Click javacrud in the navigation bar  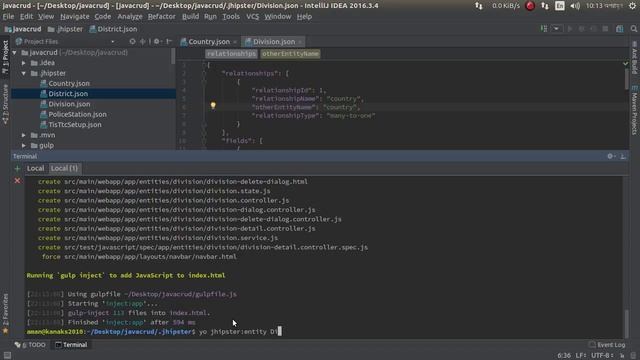tap(23, 29)
